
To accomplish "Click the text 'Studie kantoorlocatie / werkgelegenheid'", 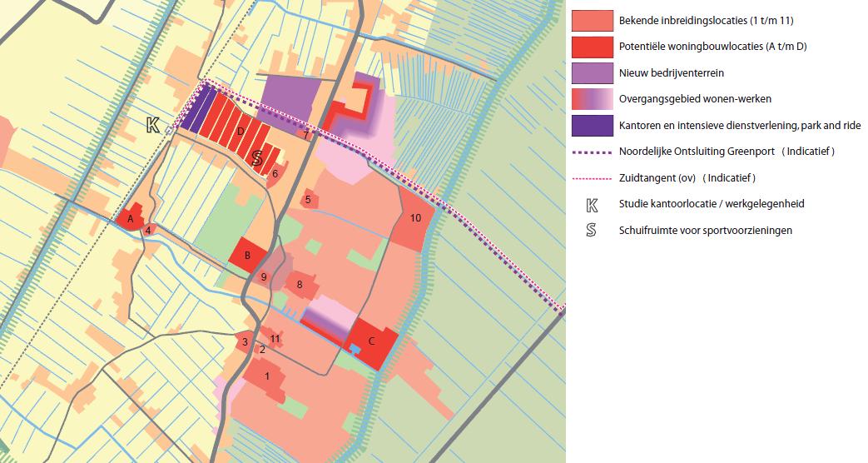I will (x=712, y=204).
